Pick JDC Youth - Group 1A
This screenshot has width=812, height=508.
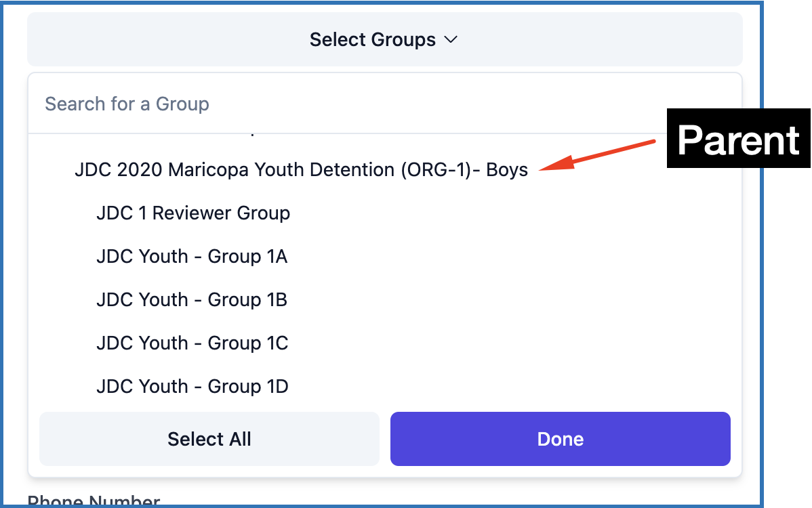click(x=192, y=257)
